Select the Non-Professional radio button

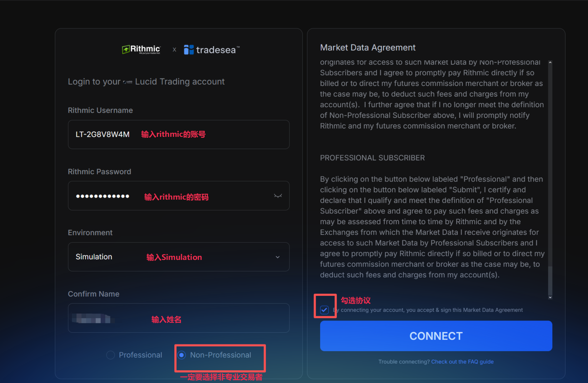[x=182, y=355]
